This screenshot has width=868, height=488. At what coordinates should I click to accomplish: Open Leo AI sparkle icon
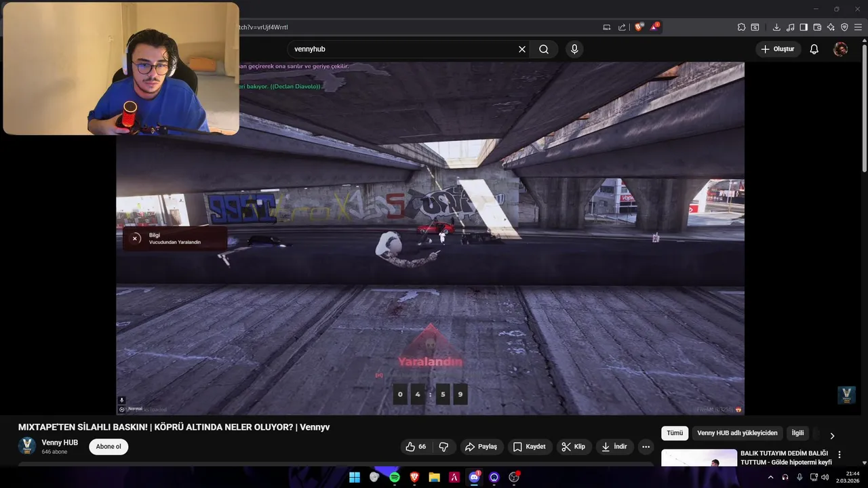831,27
